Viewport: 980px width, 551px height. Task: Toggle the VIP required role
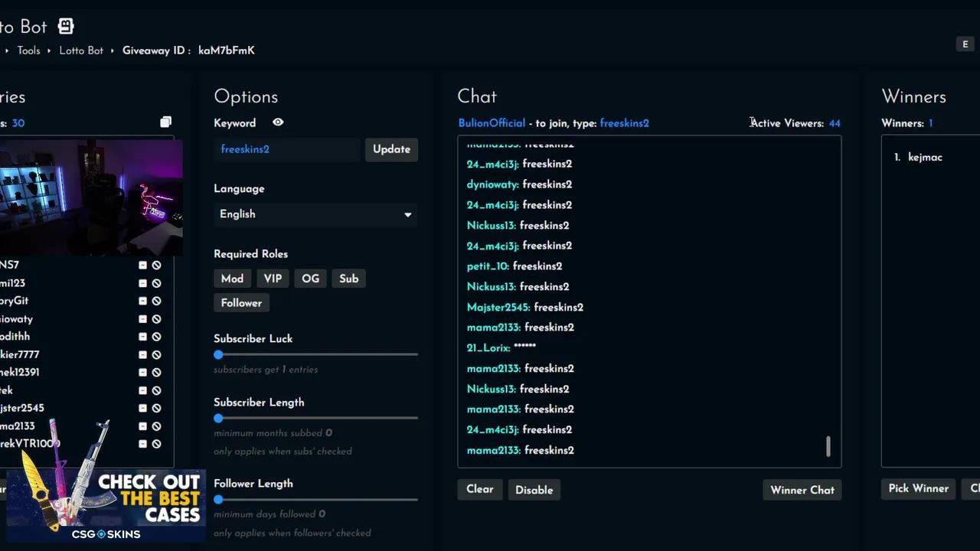coord(273,279)
